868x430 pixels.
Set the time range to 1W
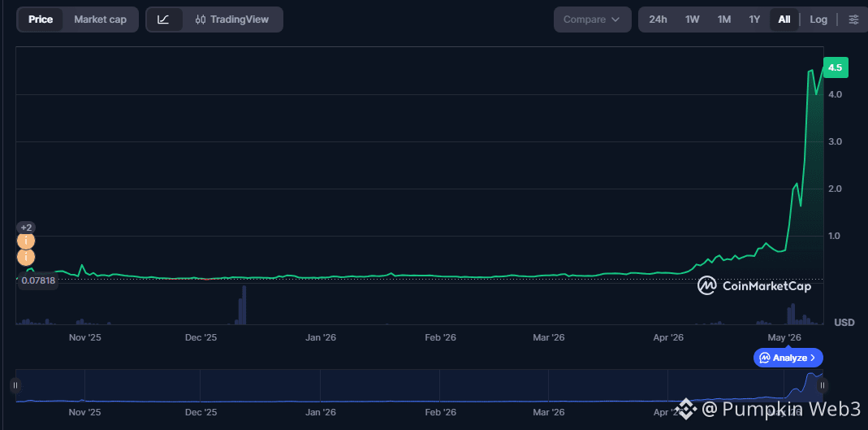pyautogui.click(x=692, y=20)
